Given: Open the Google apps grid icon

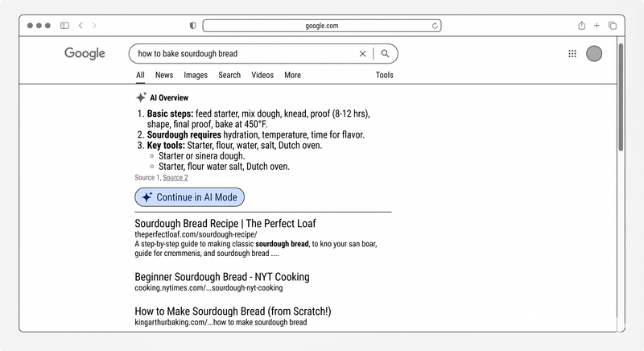Looking at the screenshot, I should [x=572, y=54].
